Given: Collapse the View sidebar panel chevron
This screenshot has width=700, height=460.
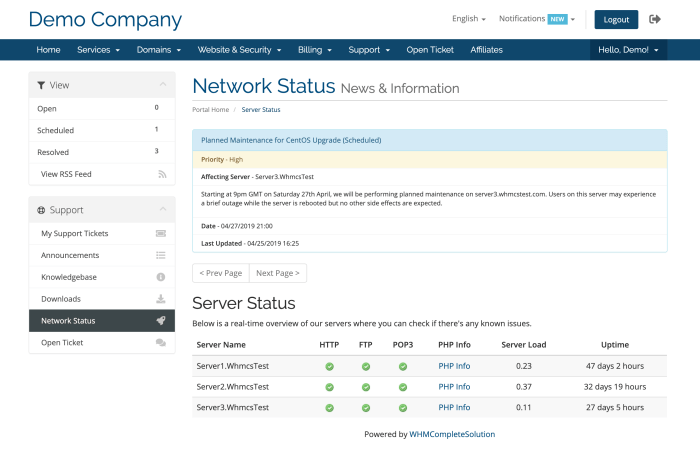Looking at the screenshot, I should click(x=163, y=84).
